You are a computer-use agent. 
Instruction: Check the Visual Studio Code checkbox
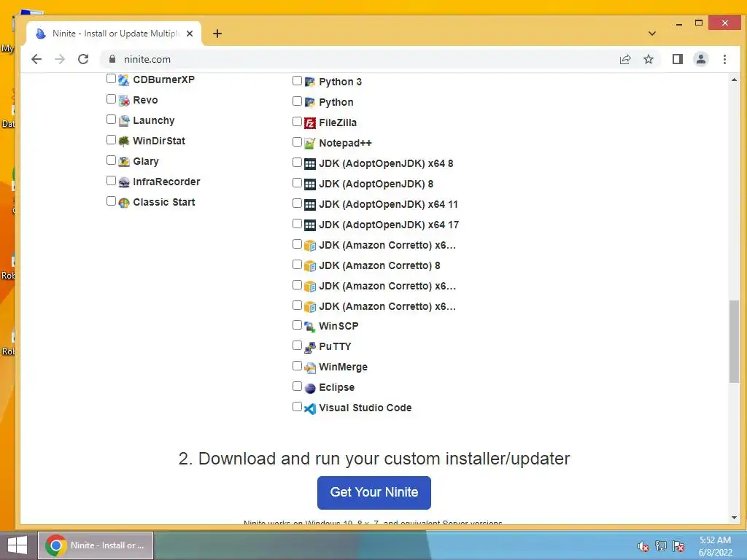tap(297, 407)
